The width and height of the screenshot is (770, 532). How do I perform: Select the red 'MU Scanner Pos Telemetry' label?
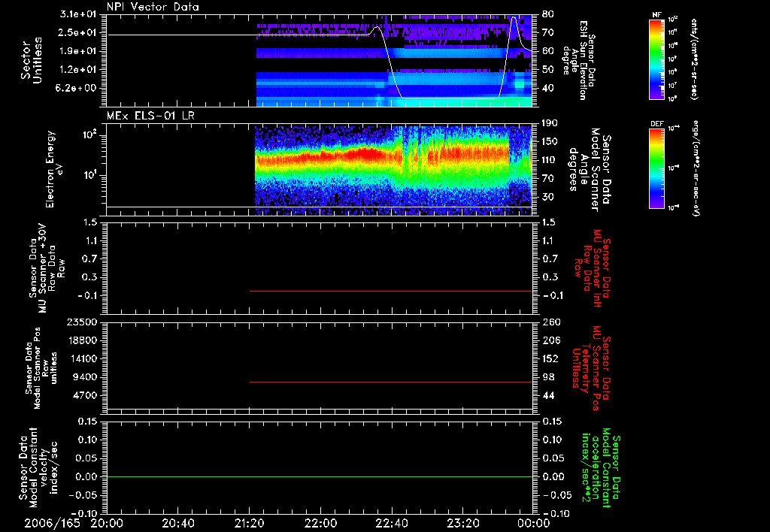(591, 367)
